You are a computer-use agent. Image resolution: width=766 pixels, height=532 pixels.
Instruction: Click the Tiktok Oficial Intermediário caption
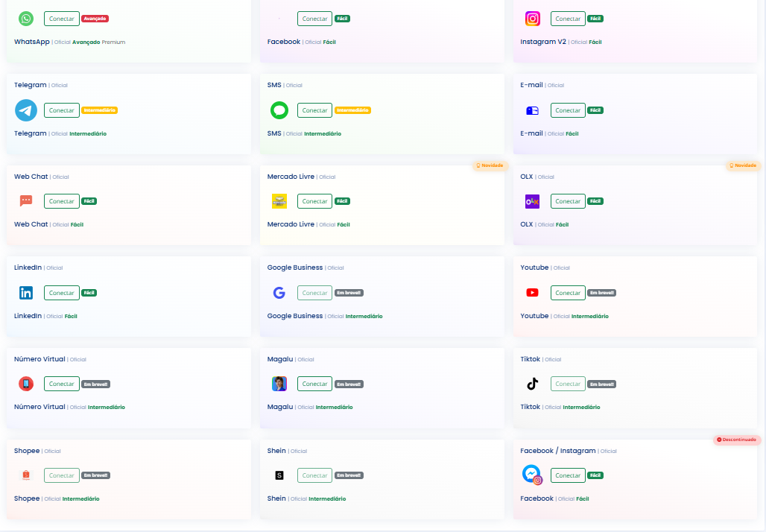click(x=560, y=407)
